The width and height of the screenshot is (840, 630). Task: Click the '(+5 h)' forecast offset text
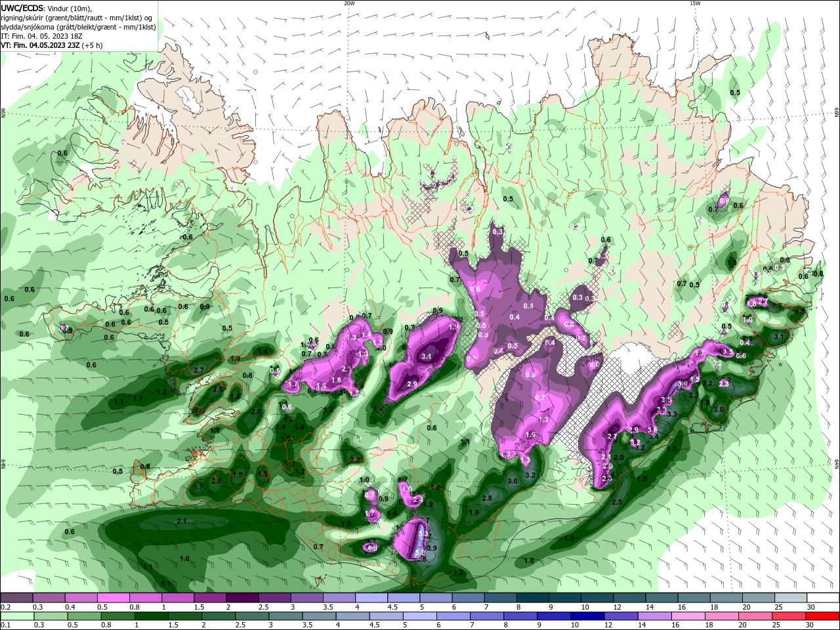(x=92, y=45)
